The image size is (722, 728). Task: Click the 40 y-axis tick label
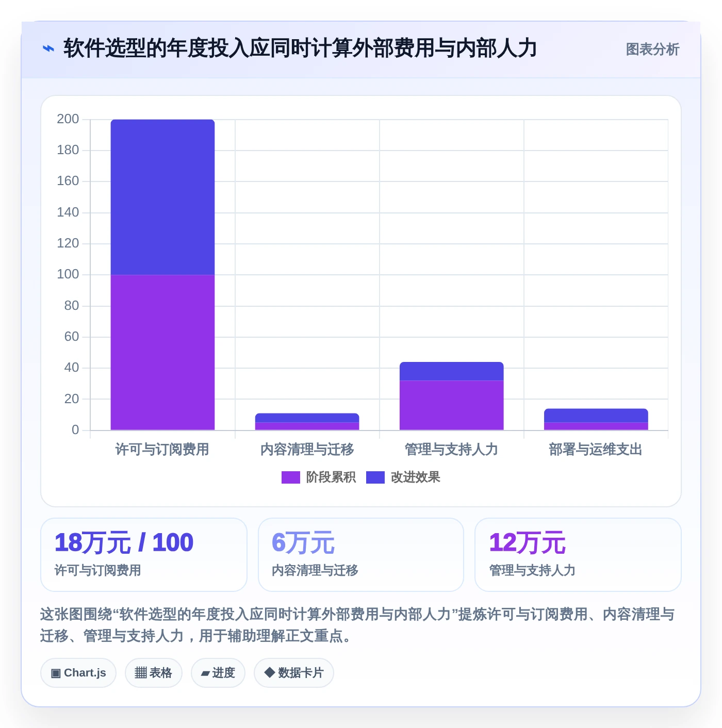coord(72,368)
